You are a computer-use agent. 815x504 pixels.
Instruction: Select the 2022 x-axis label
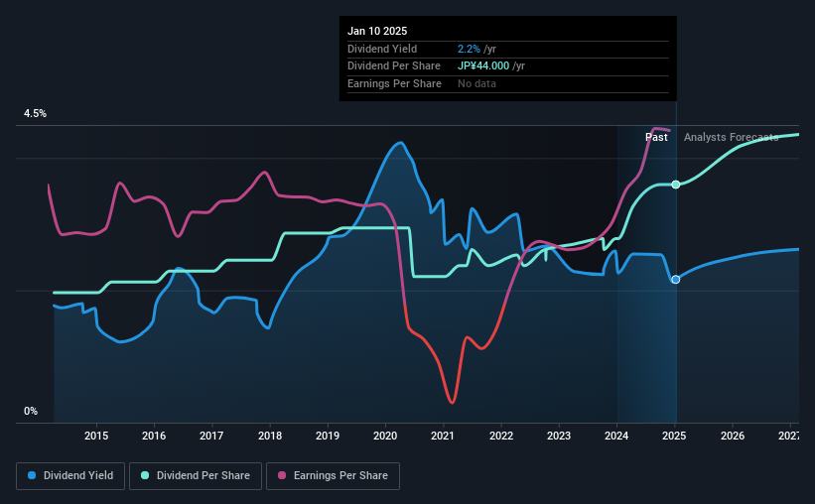click(x=501, y=436)
